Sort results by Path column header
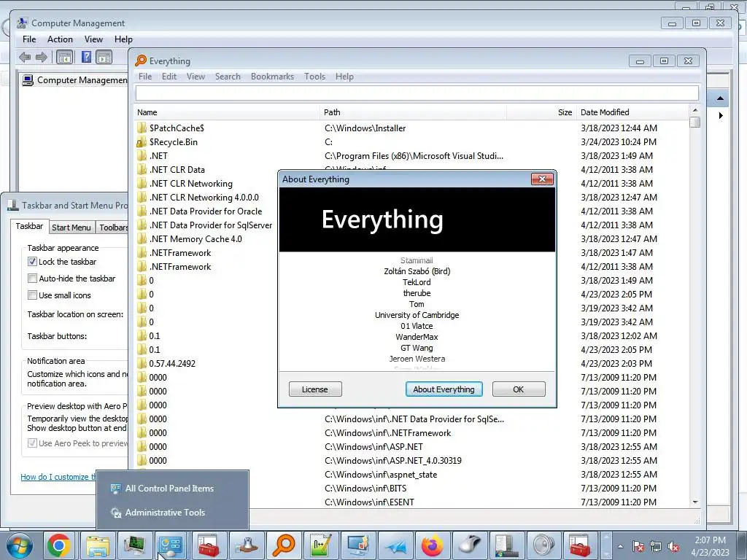747x560 pixels. (414, 112)
